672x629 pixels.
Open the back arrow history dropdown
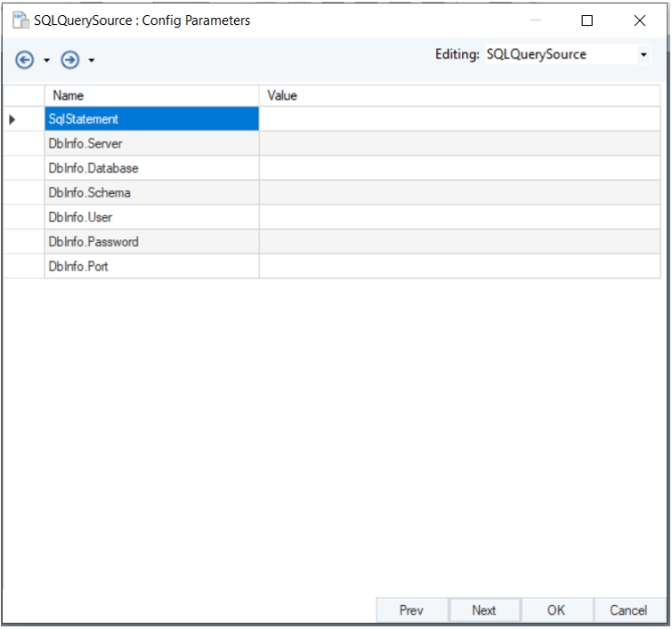[x=46, y=60]
